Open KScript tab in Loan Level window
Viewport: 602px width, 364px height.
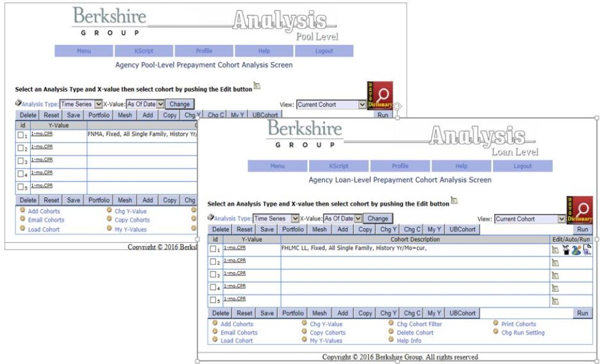(339, 166)
